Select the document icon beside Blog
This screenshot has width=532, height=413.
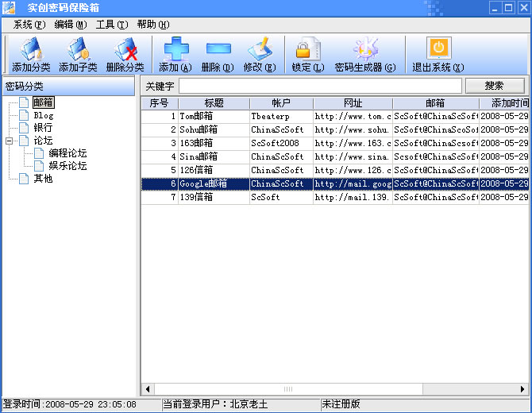tap(24, 115)
